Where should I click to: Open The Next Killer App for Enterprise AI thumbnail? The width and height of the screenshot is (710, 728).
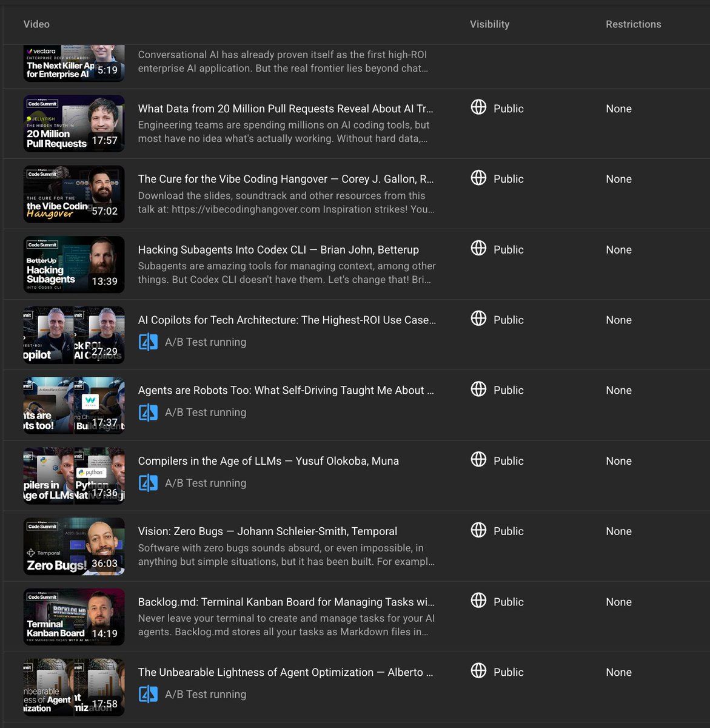click(x=74, y=63)
